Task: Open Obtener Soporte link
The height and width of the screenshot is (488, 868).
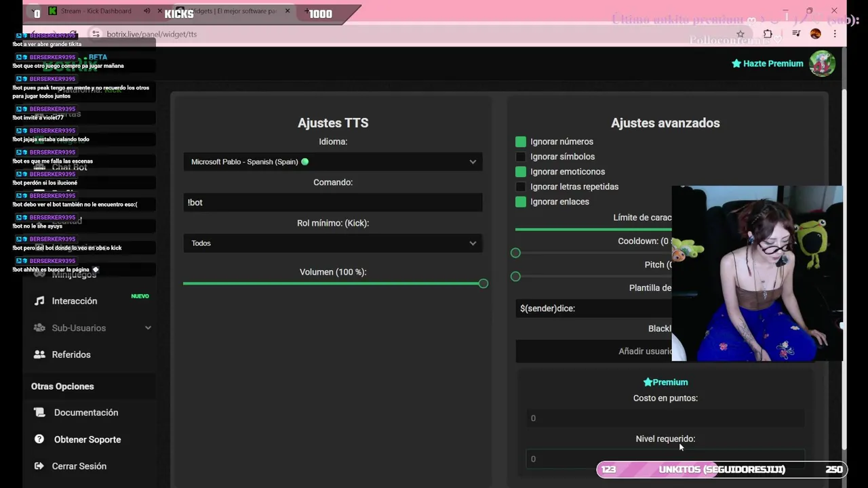Action: (x=87, y=439)
